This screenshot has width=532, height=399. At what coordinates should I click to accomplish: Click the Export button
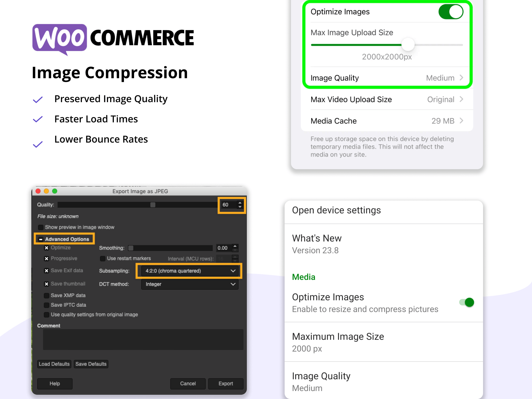(x=226, y=384)
